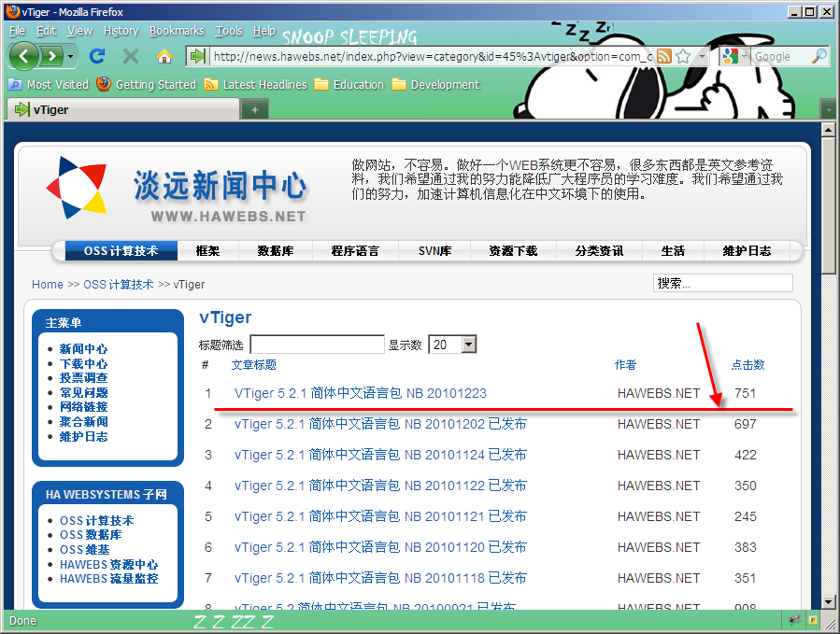
Task: Open the Help menu
Action: (264, 31)
